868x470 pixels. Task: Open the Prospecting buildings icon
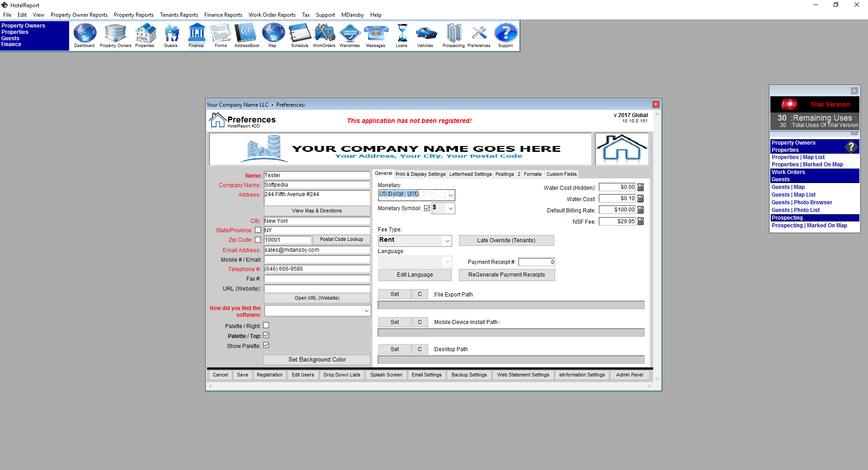coord(454,35)
